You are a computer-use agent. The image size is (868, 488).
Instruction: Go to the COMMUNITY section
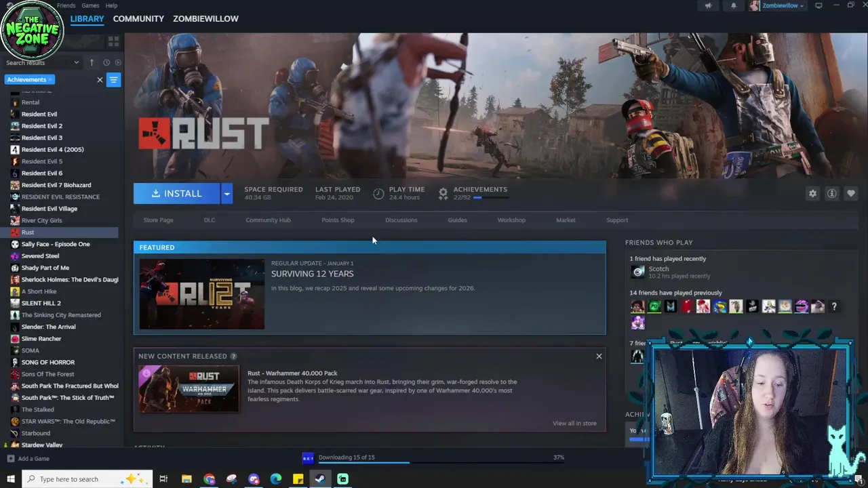pyautogui.click(x=138, y=19)
